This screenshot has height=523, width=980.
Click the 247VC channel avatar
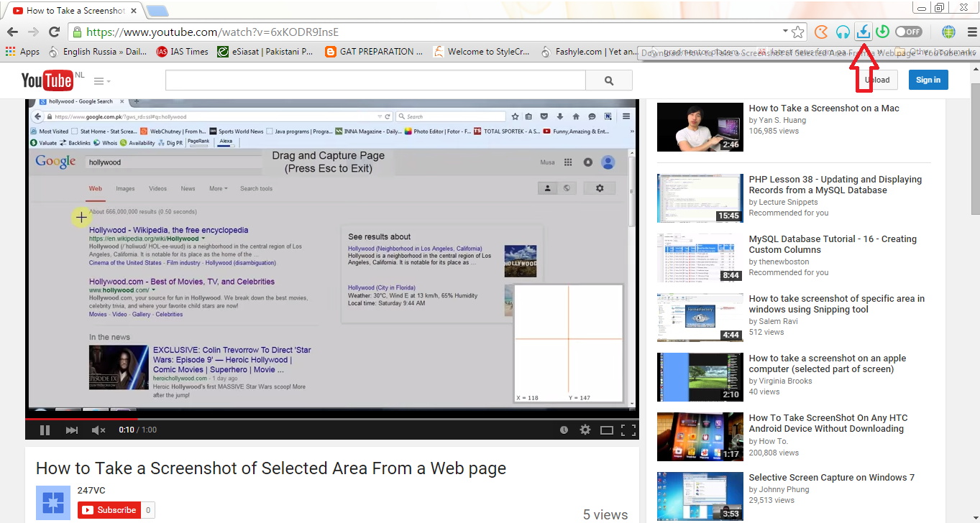pos(53,503)
